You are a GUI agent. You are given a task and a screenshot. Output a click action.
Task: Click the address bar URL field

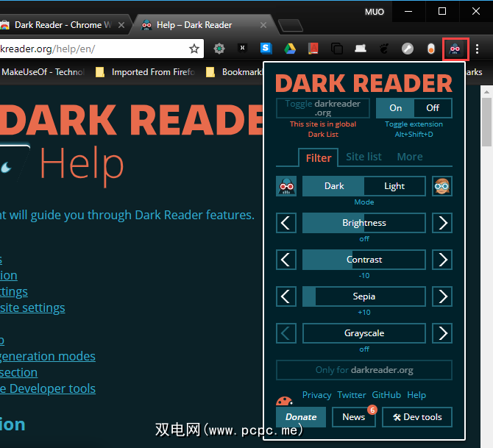coord(93,49)
